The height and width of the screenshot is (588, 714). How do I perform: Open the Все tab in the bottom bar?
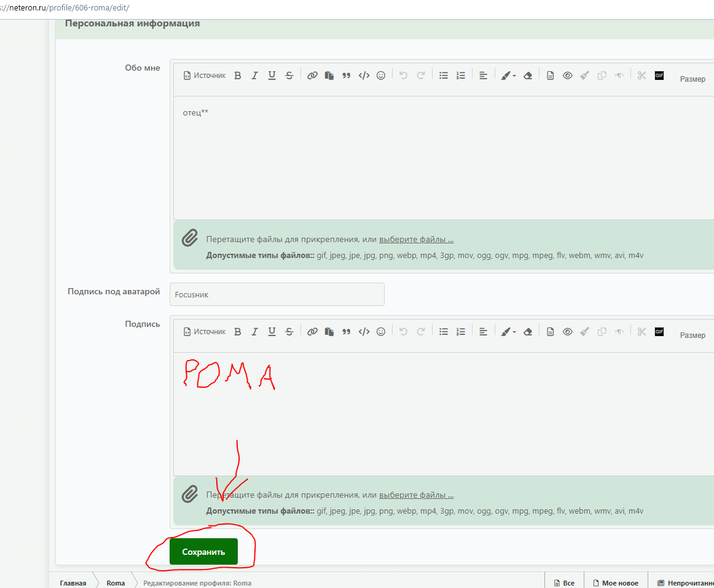[x=564, y=582]
